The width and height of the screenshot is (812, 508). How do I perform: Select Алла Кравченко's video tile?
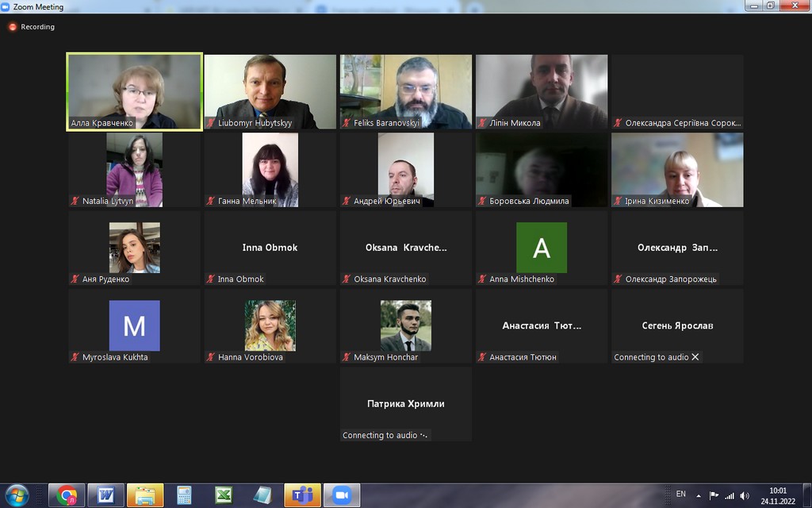point(134,91)
